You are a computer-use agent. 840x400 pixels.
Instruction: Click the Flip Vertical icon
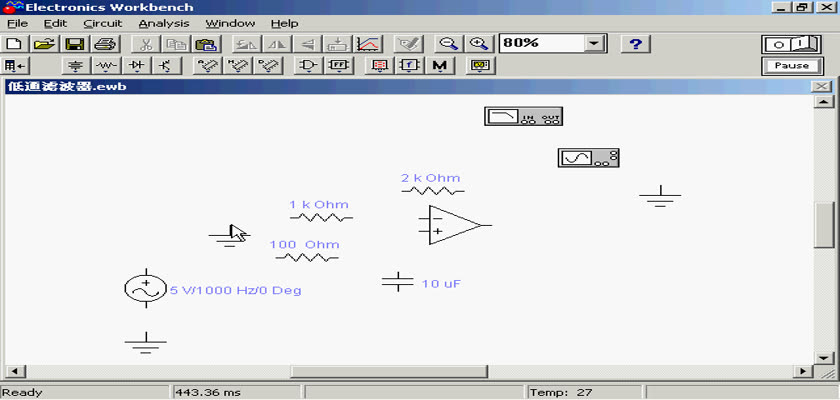[x=308, y=44]
